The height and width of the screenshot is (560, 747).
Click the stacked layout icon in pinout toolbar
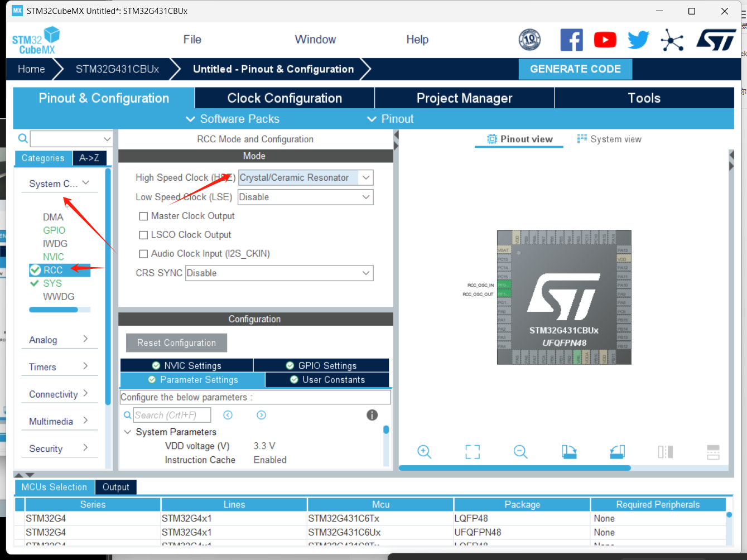(x=713, y=452)
